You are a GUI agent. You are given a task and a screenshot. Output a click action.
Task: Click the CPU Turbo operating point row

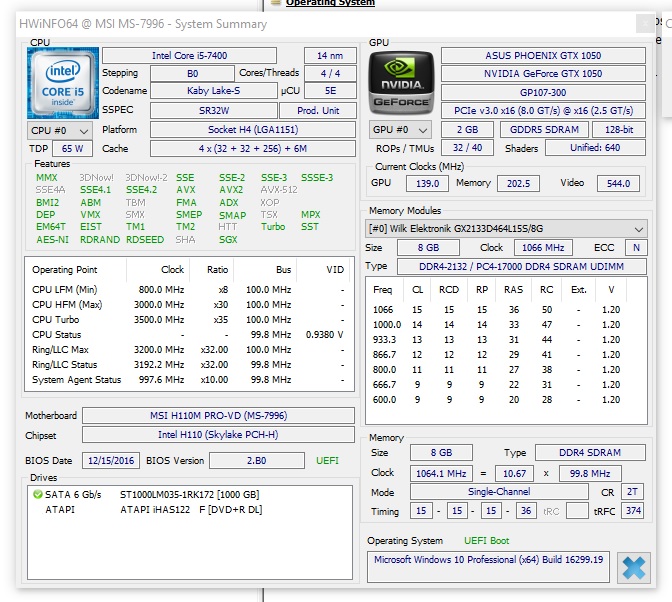(x=189, y=320)
